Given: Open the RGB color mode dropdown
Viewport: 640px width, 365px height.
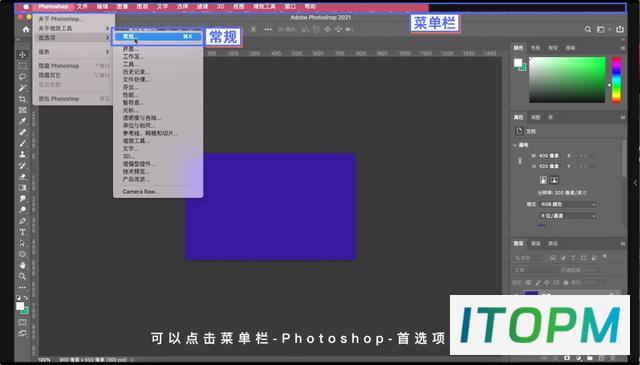Looking at the screenshot, I should pos(568,204).
